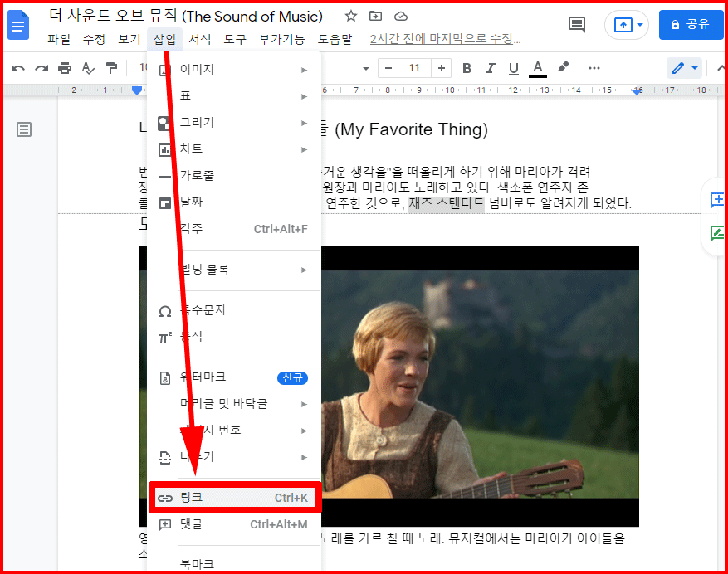Insert a 각주 footnote
728x574 pixels.
[234, 229]
